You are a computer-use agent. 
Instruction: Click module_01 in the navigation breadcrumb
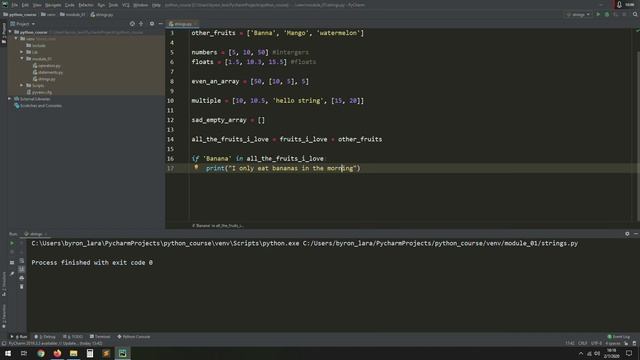[73, 15]
